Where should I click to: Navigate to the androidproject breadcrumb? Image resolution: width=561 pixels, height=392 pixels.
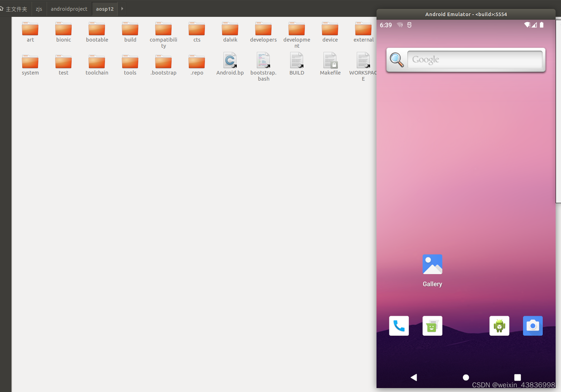(69, 9)
